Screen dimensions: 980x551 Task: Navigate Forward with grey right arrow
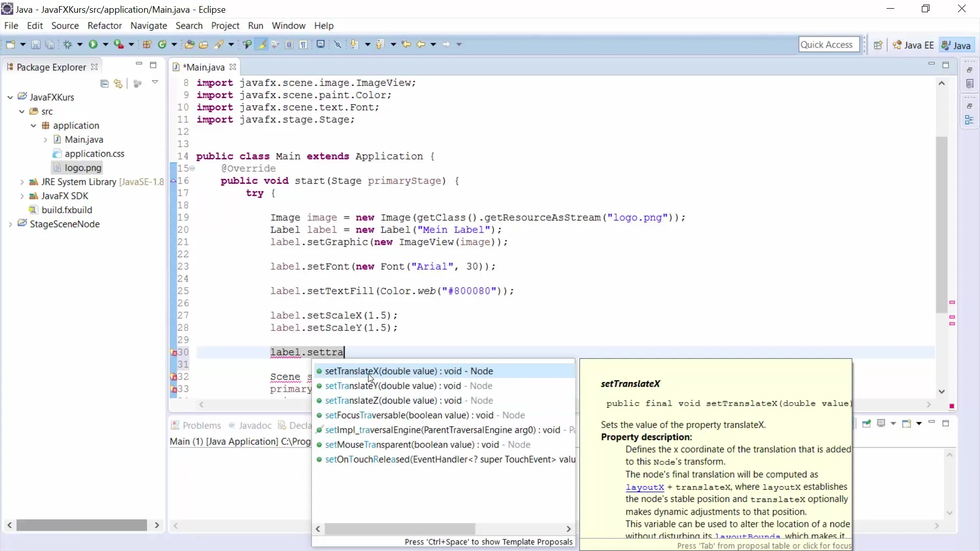[446, 44]
